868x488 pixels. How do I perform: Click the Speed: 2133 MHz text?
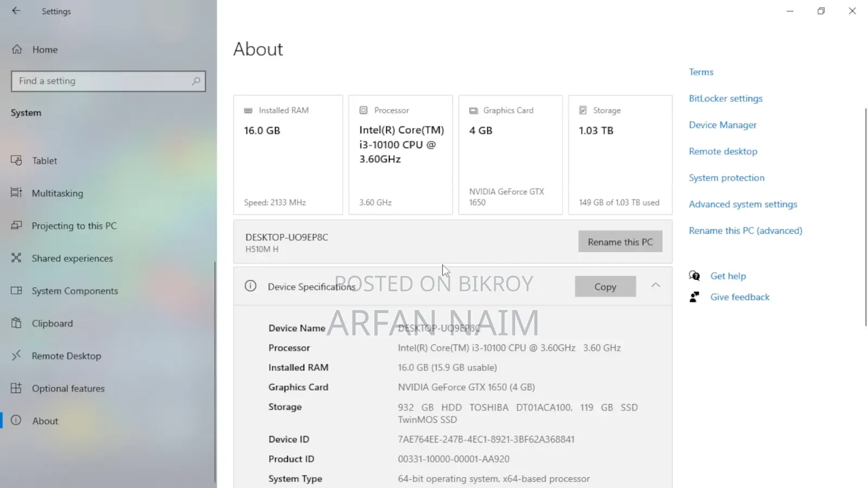tap(275, 202)
